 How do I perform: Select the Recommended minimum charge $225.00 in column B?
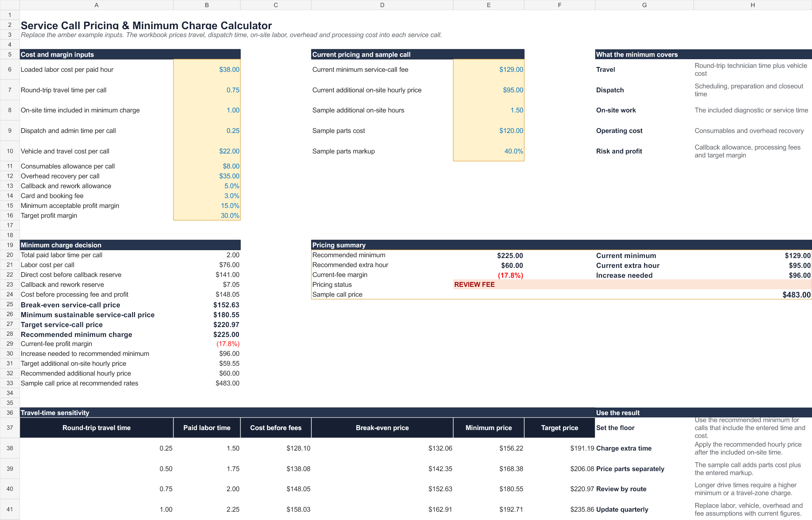[x=207, y=334]
